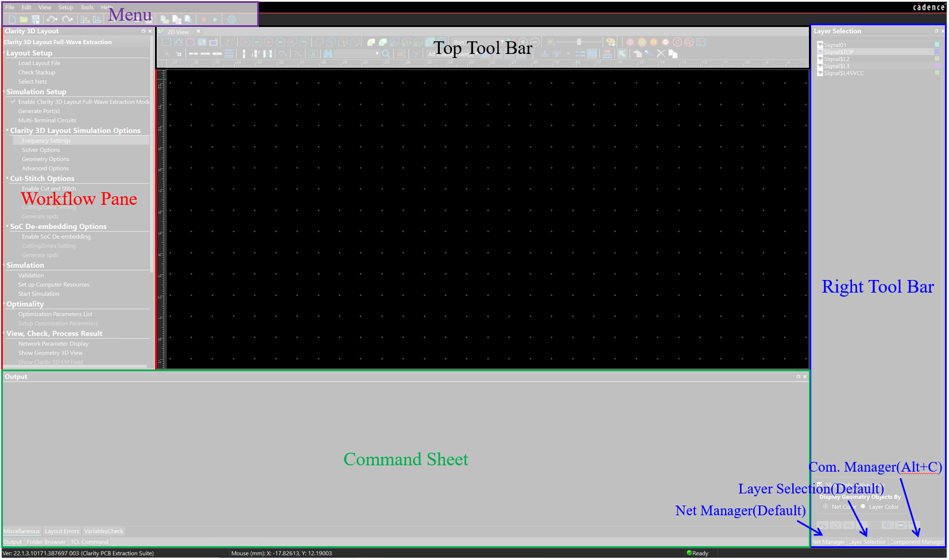The height and width of the screenshot is (560, 949).
Task: Open Frequency Settings option
Action: point(47,141)
